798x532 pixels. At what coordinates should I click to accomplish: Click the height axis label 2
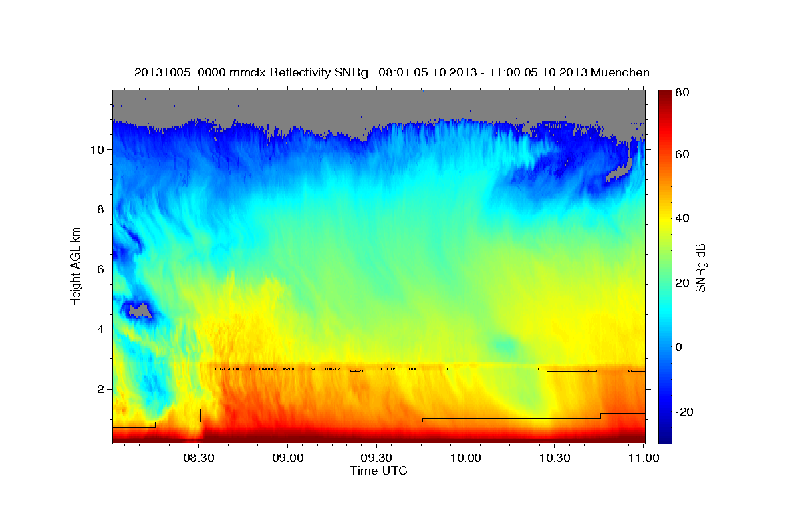click(x=101, y=389)
